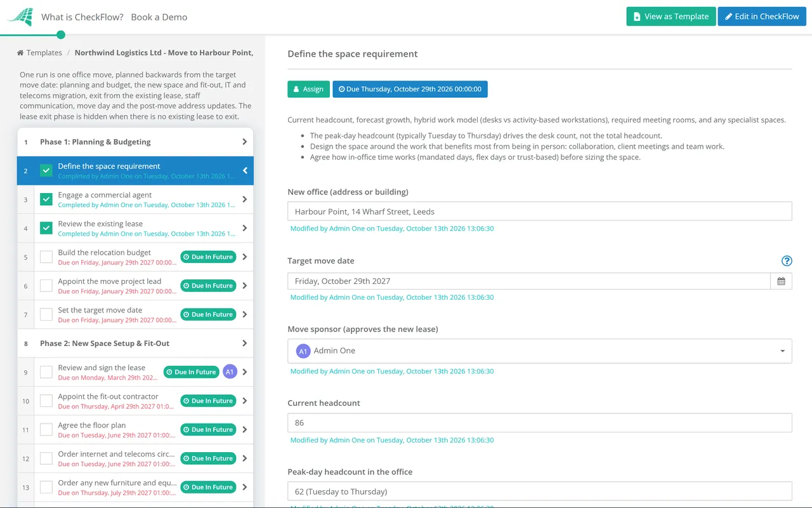Click the CheckFlow logo icon
The width and height of the screenshot is (812, 508).
click(20, 17)
